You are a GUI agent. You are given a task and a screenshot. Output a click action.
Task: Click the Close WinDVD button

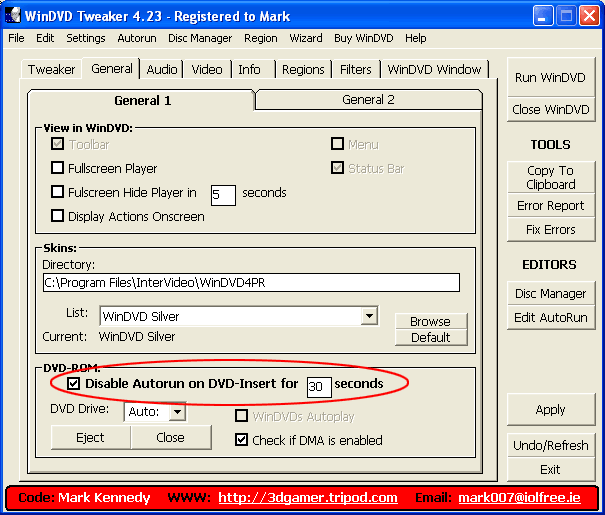tap(550, 110)
